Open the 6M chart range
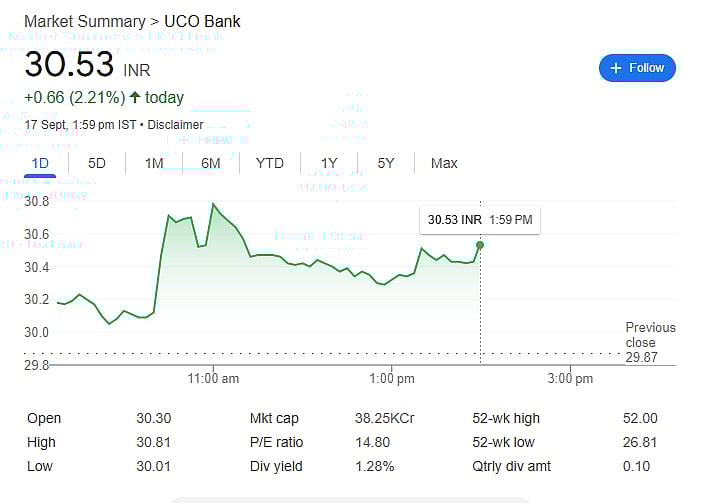725x503 pixels. point(210,163)
